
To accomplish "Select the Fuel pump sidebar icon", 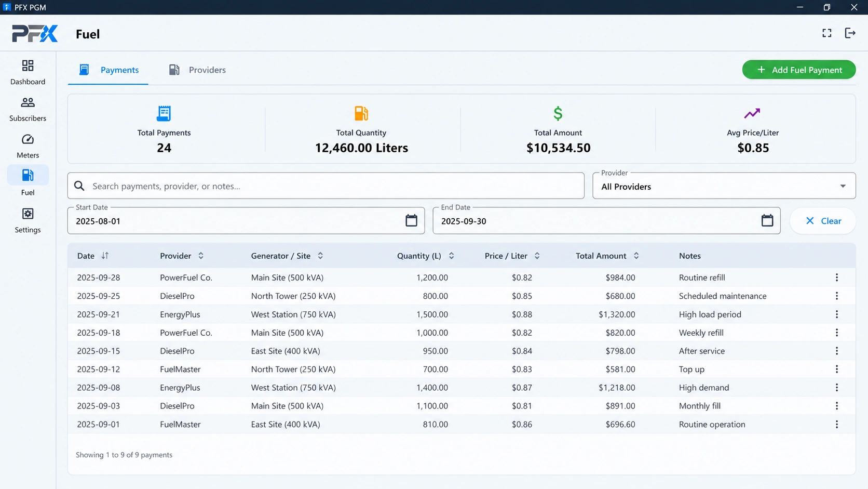I will [28, 175].
